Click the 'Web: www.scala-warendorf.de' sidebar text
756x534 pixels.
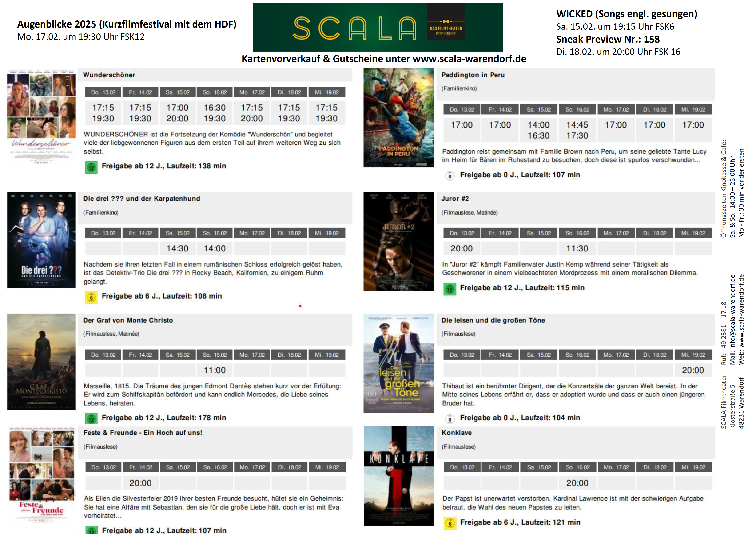pos(741,320)
